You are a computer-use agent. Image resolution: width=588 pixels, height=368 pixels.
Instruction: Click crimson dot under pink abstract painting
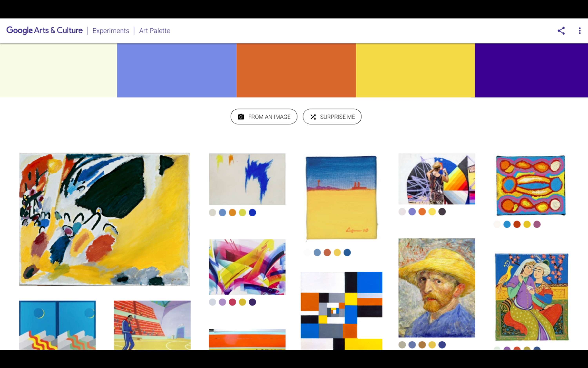[x=232, y=302]
